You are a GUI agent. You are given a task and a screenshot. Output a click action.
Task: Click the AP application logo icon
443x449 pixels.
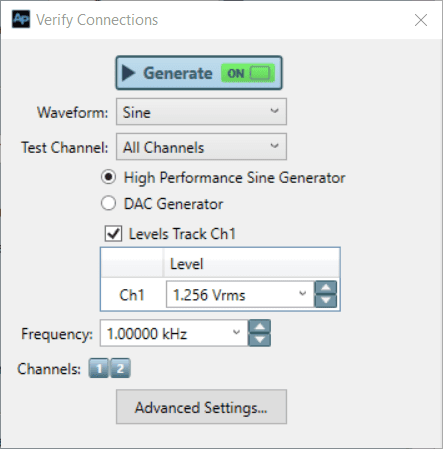click(21, 19)
